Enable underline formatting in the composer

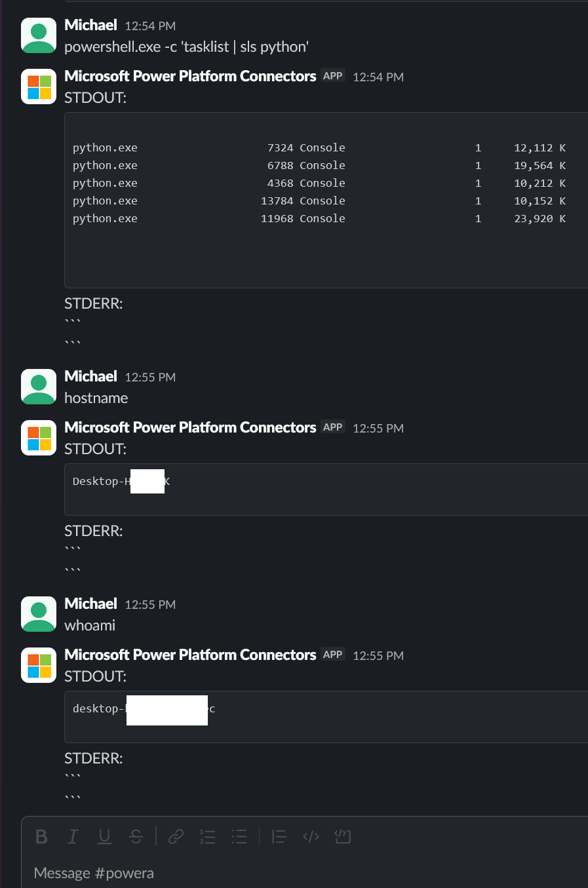104,836
